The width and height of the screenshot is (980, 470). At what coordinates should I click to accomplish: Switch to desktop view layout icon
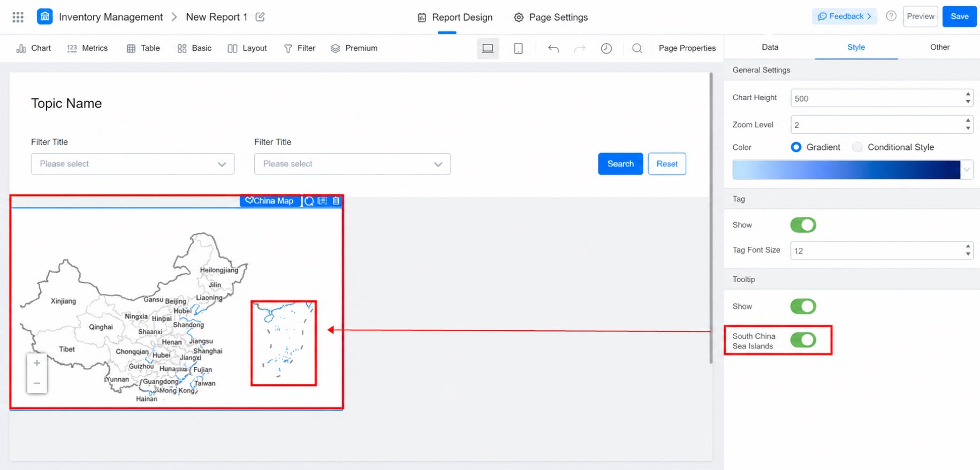pyautogui.click(x=488, y=48)
